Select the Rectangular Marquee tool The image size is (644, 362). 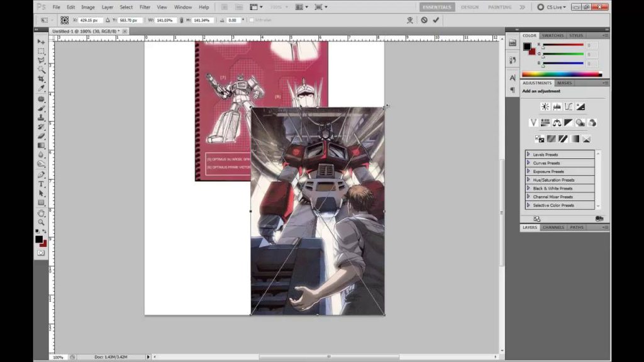(x=41, y=52)
